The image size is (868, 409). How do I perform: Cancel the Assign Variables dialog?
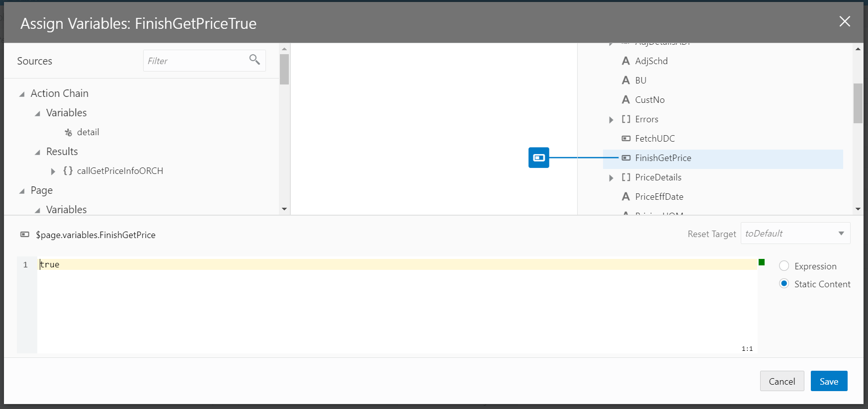click(x=781, y=381)
